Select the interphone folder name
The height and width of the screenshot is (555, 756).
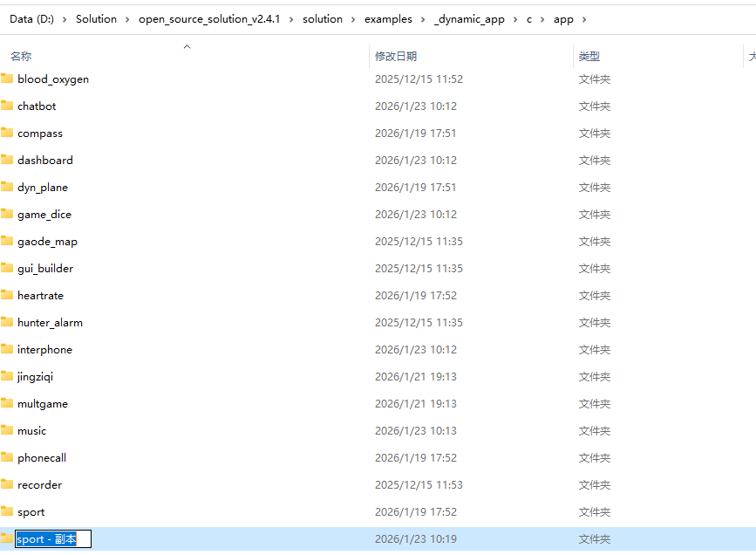click(44, 349)
